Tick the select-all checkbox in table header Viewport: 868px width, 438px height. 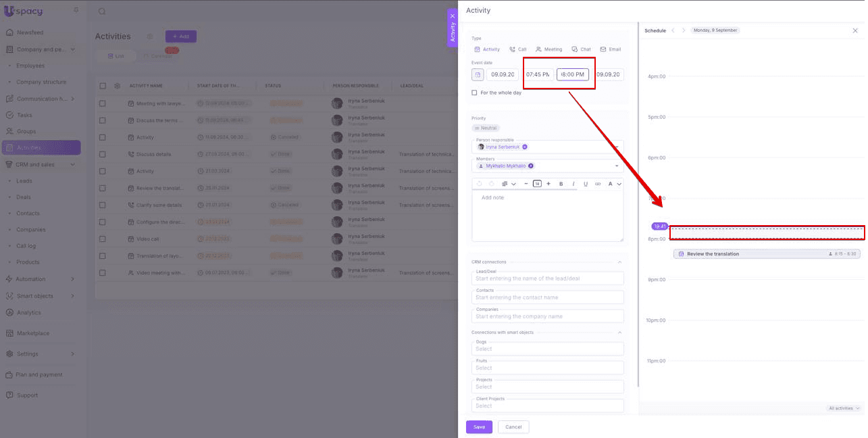pos(103,86)
